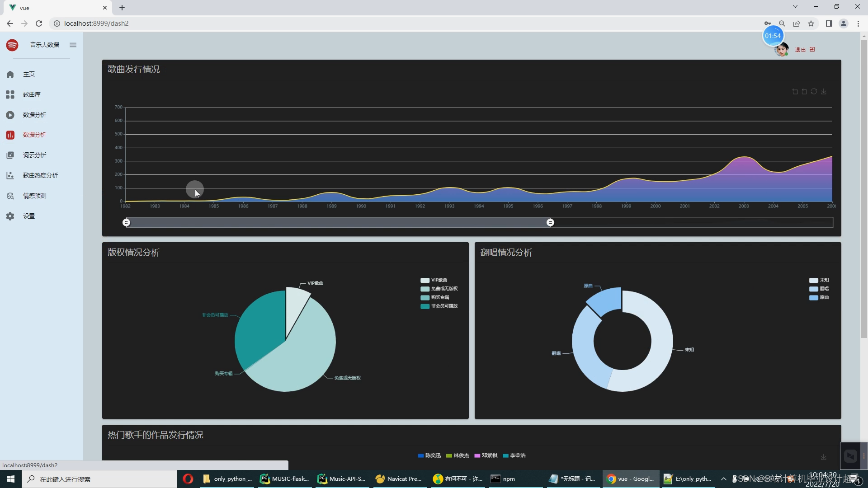
Task: Collapse the sidebar with hamburger icon
Action: [x=73, y=45]
